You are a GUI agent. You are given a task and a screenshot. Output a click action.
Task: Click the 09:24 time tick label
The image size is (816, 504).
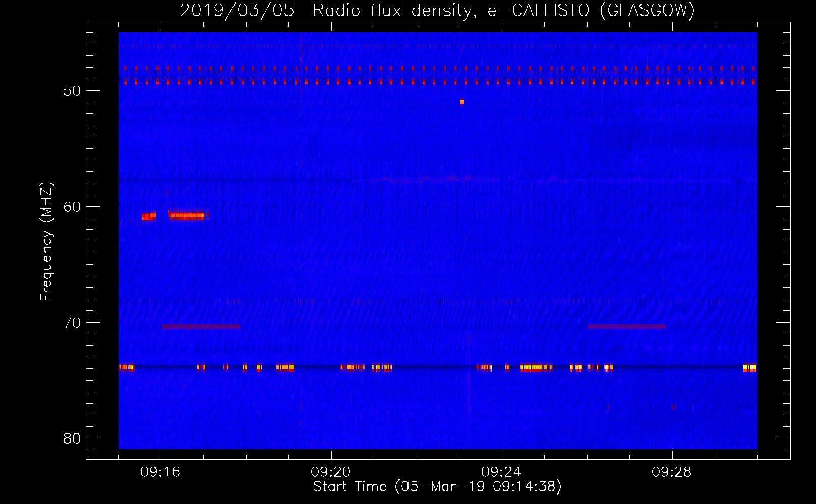coord(501,472)
